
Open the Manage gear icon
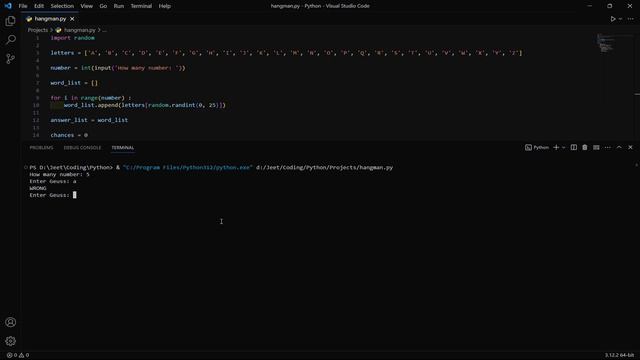click(11, 341)
